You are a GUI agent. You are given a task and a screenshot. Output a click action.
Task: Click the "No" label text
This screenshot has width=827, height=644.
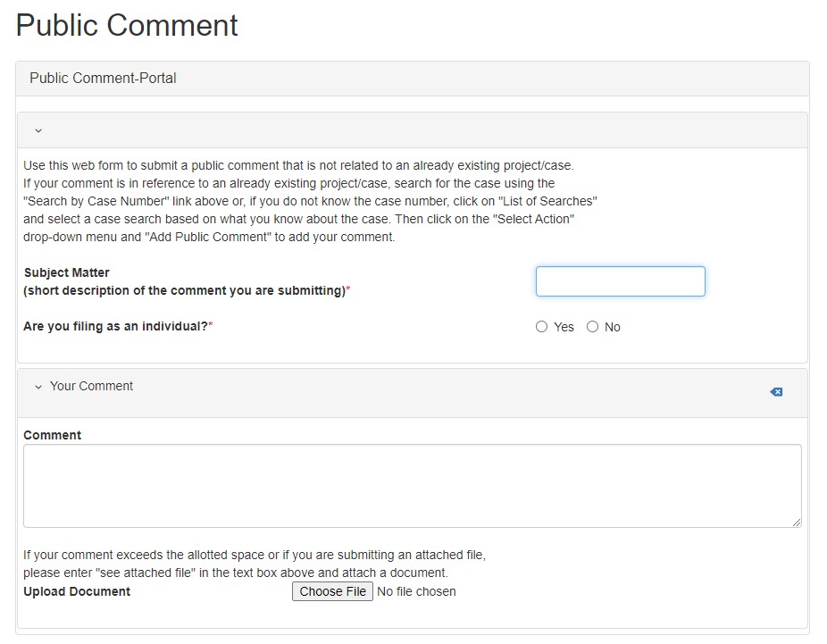[x=612, y=327]
